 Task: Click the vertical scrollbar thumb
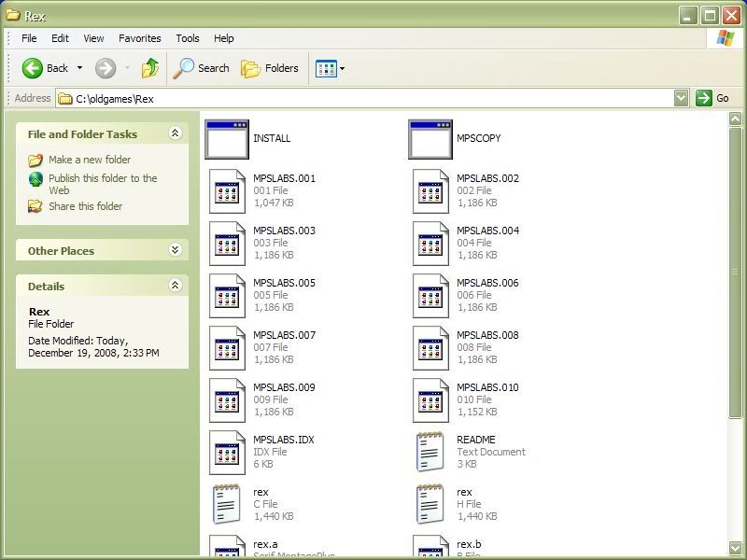[x=736, y=273]
